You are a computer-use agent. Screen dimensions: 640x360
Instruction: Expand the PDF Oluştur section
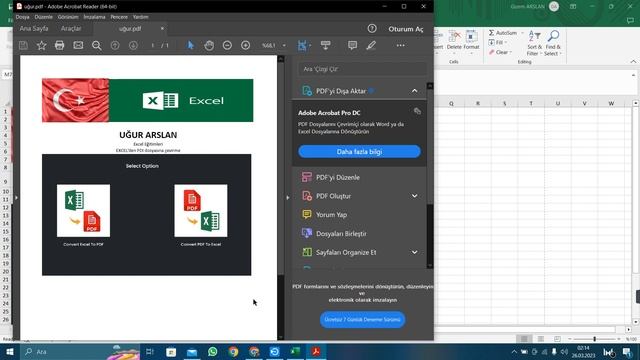coord(414,196)
